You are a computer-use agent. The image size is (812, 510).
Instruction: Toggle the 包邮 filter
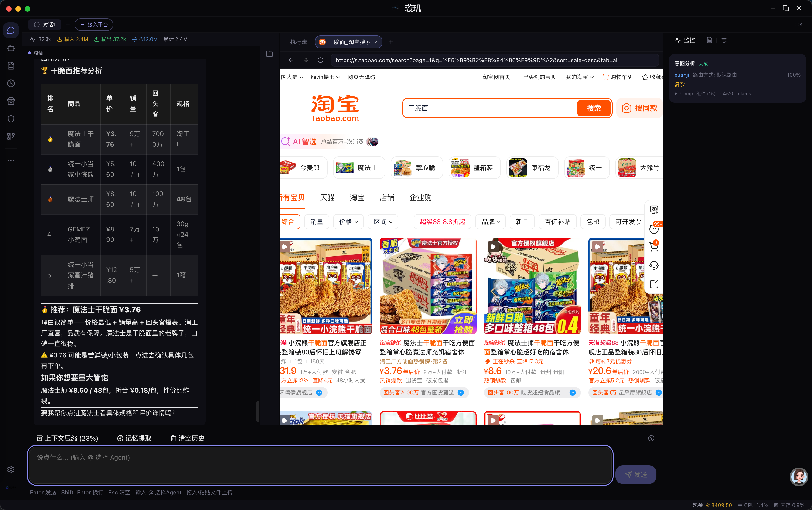593,221
